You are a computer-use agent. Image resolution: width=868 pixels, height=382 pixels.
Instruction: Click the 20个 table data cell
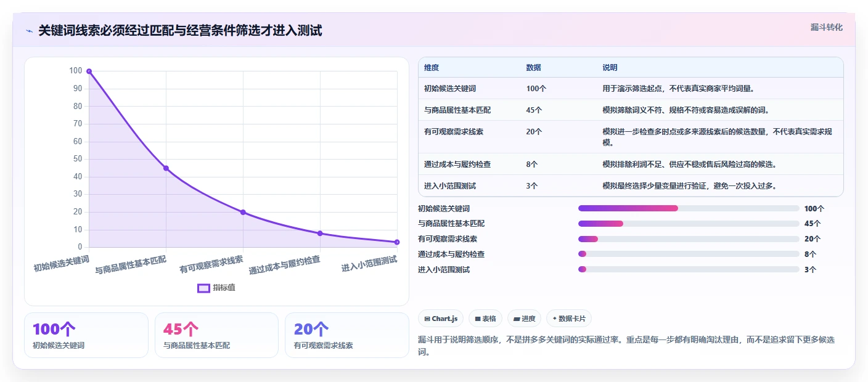coord(534,131)
